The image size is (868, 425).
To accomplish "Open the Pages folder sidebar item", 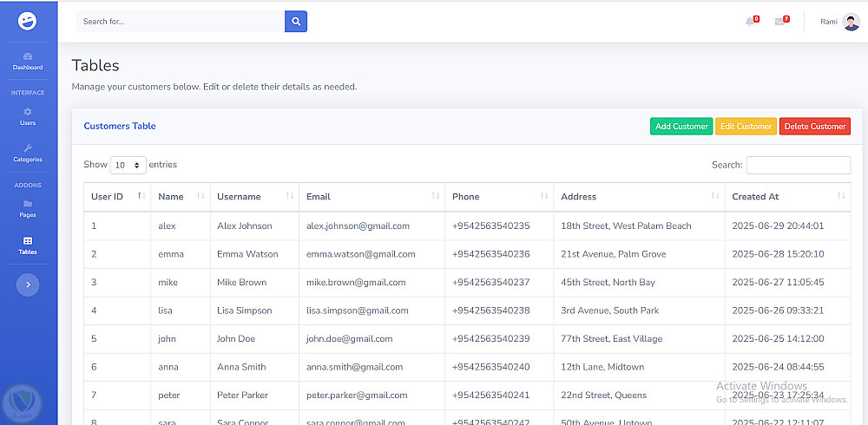I will coord(28,209).
